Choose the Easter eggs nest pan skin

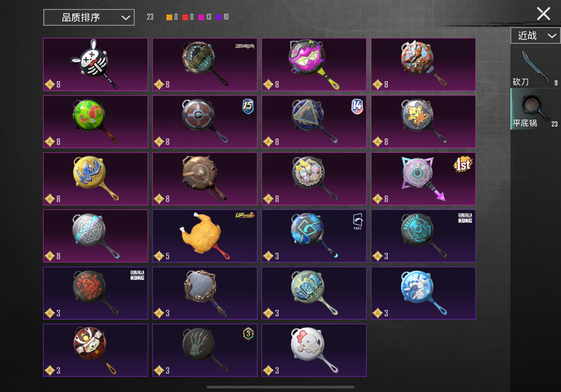pyautogui.click(x=314, y=179)
